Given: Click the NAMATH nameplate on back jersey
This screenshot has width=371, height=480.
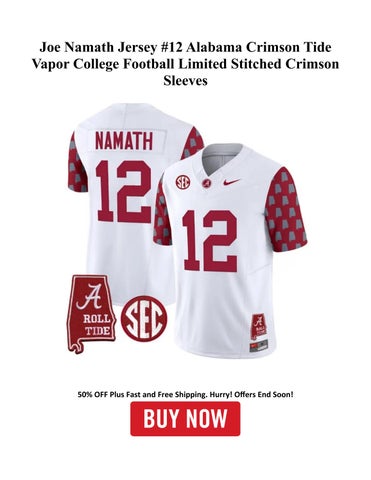Looking at the screenshot, I should tap(124, 141).
